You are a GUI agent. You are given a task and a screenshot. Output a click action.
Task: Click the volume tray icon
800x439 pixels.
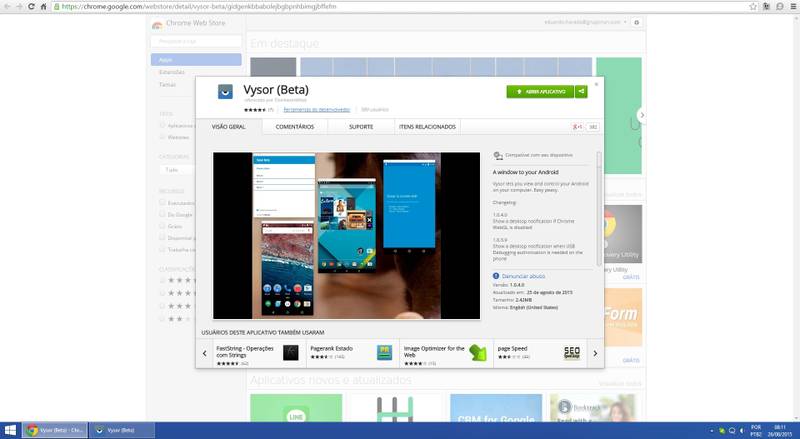click(742, 431)
